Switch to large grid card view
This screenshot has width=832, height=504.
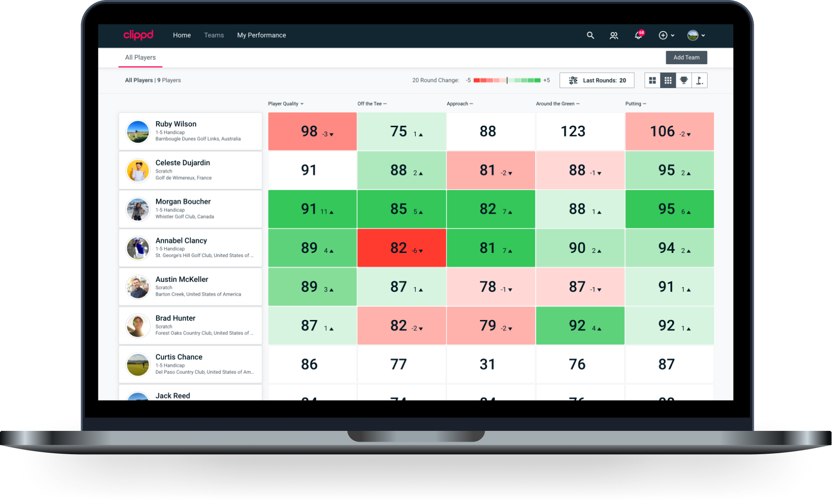pyautogui.click(x=653, y=81)
